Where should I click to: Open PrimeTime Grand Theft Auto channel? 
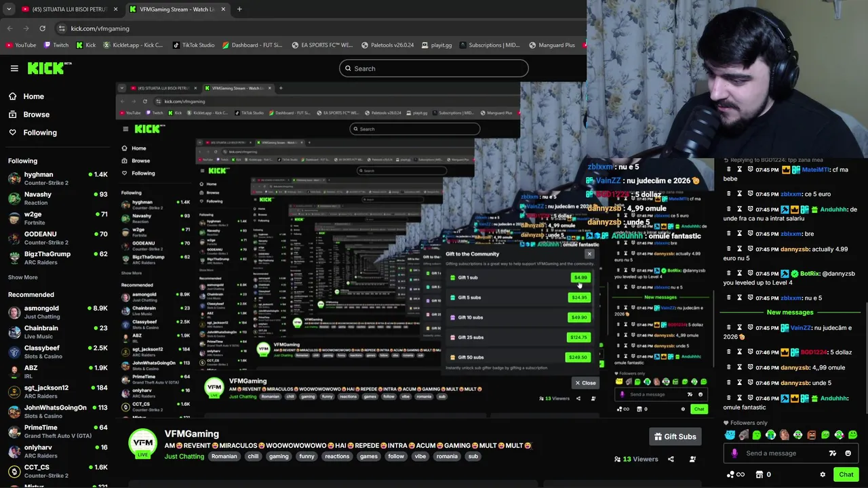(58, 431)
